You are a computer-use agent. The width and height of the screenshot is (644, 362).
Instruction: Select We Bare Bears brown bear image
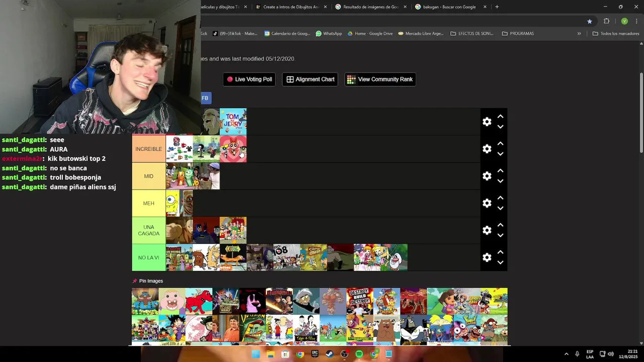(386, 328)
